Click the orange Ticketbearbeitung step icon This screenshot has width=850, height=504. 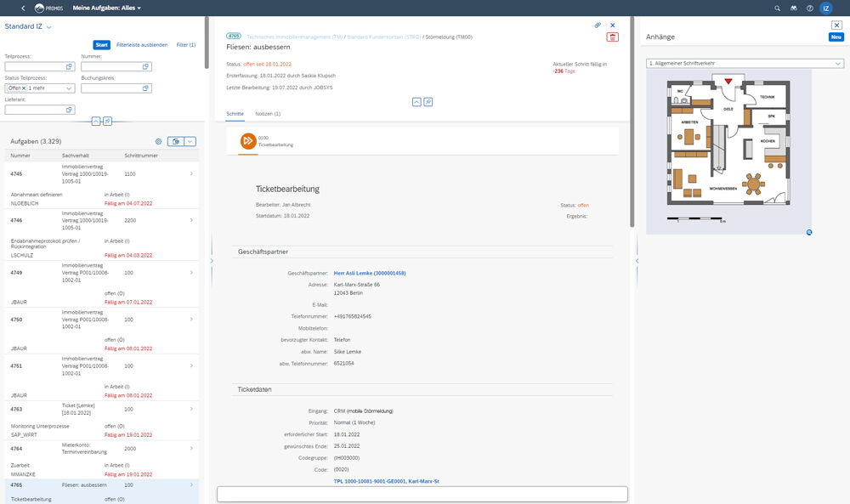247,141
